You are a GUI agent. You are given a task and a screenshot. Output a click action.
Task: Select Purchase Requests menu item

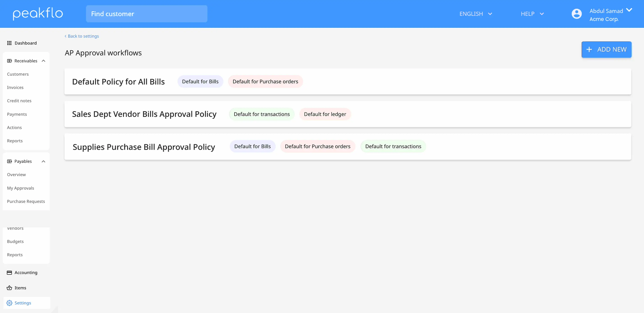click(x=26, y=201)
